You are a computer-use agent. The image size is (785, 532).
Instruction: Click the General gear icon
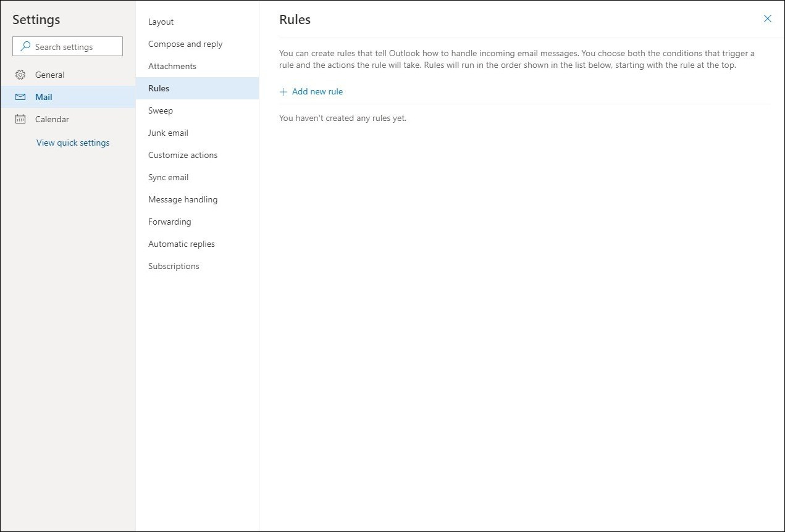20,75
